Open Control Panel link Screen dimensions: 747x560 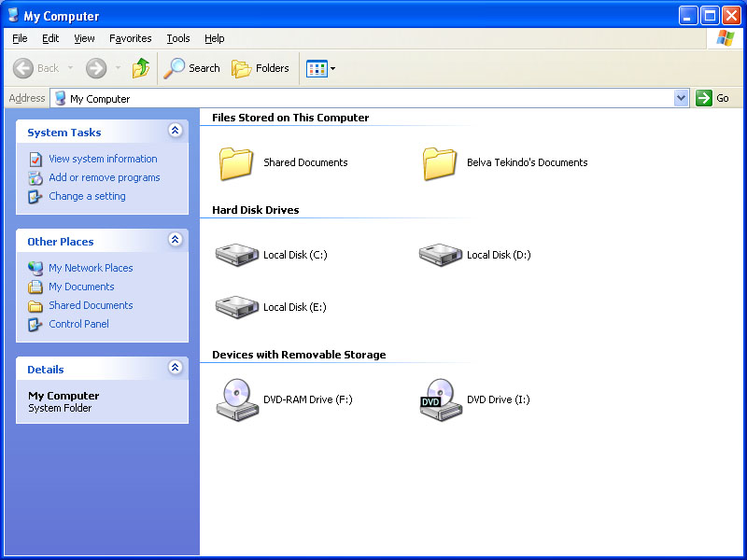click(78, 324)
